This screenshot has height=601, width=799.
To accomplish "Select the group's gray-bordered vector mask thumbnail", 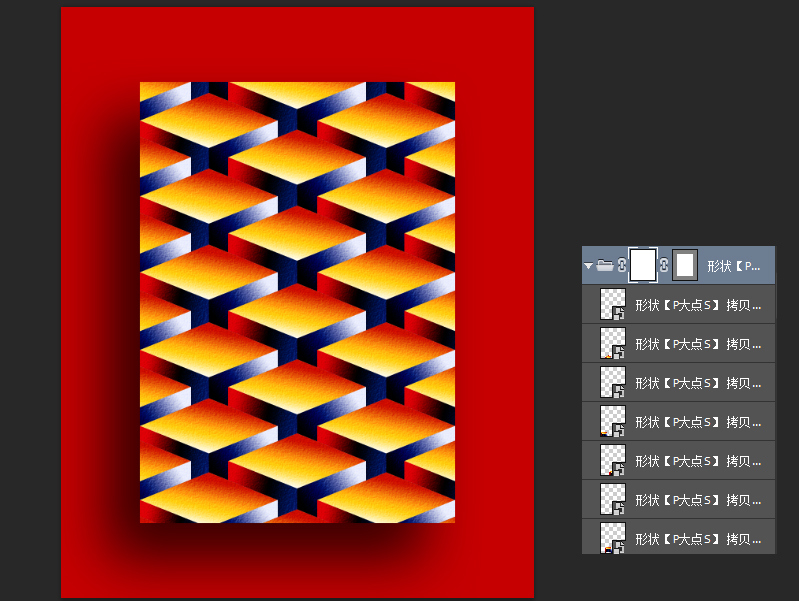I will pyautogui.click(x=685, y=265).
